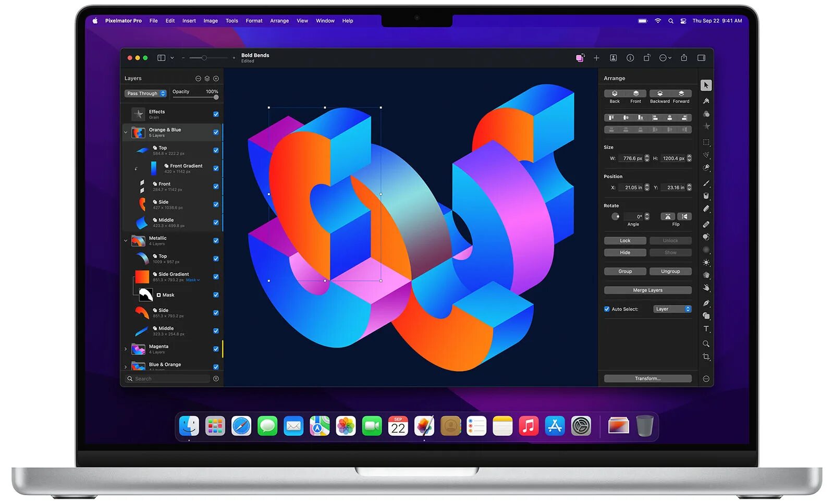Select the Erase tool
834x504 pixels.
click(706, 208)
